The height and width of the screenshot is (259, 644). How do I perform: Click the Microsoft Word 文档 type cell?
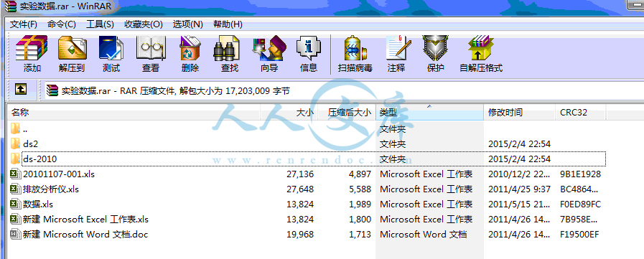(423, 235)
